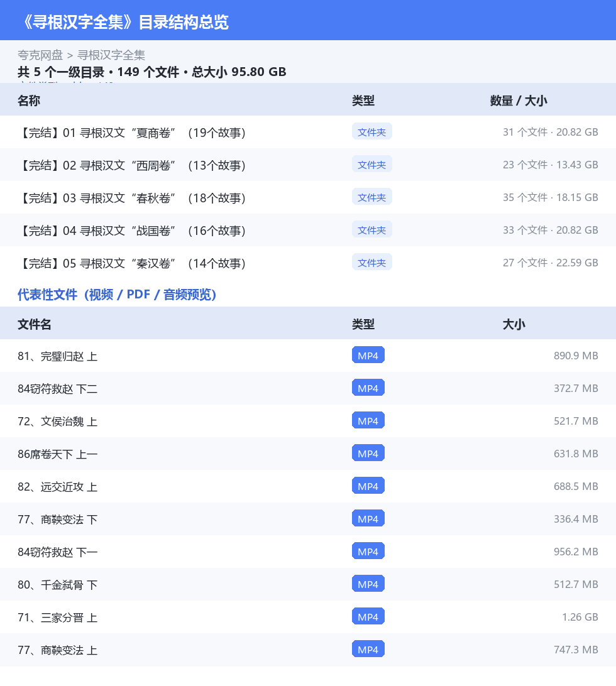Select the value 33 个文件 · 20.82 GB
The width and height of the screenshot is (616, 686).
pyautogui.click(x=551, y=230)
